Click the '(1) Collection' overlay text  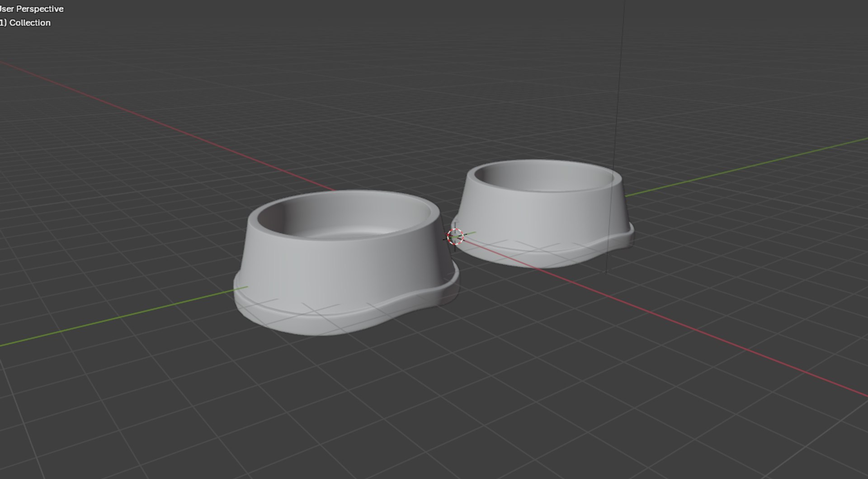point(25,23)
